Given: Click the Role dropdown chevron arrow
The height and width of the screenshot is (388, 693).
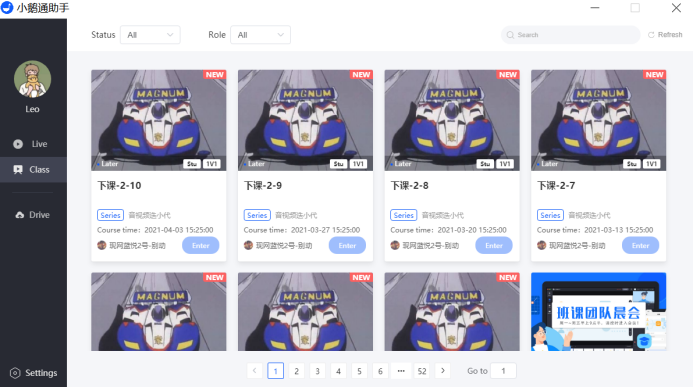Looking at the screenshot, I should (280, 35).
